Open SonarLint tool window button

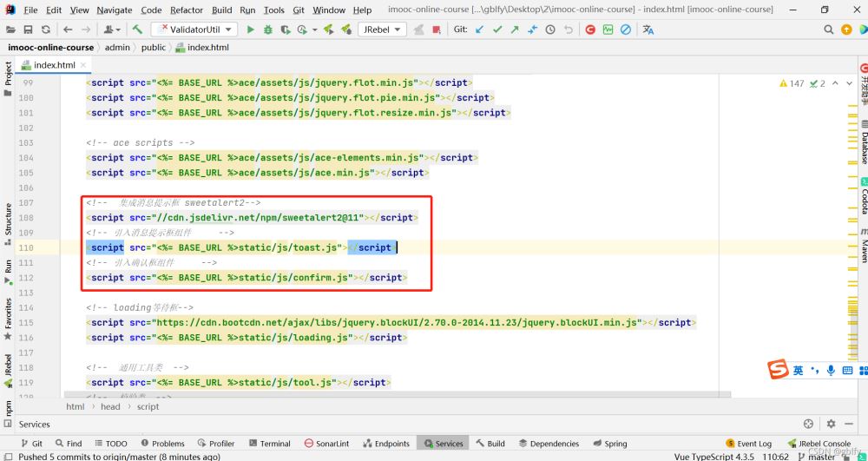click(327, 444)
